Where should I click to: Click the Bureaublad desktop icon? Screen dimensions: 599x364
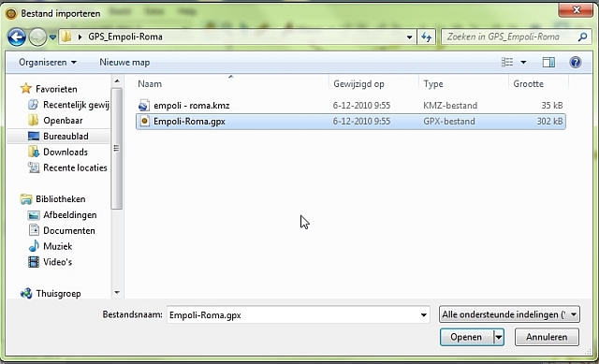[34, 136]
